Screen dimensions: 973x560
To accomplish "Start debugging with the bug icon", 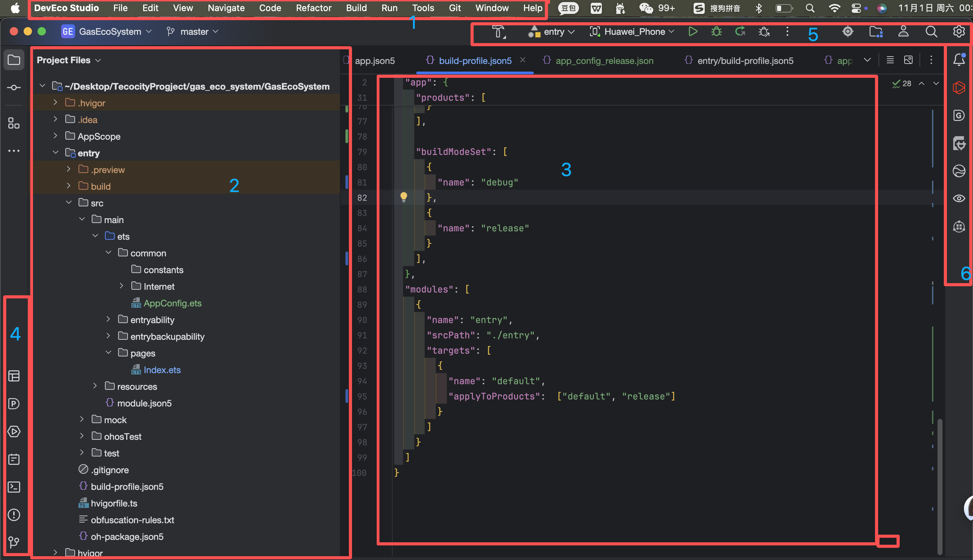I will tap(716, 32).
